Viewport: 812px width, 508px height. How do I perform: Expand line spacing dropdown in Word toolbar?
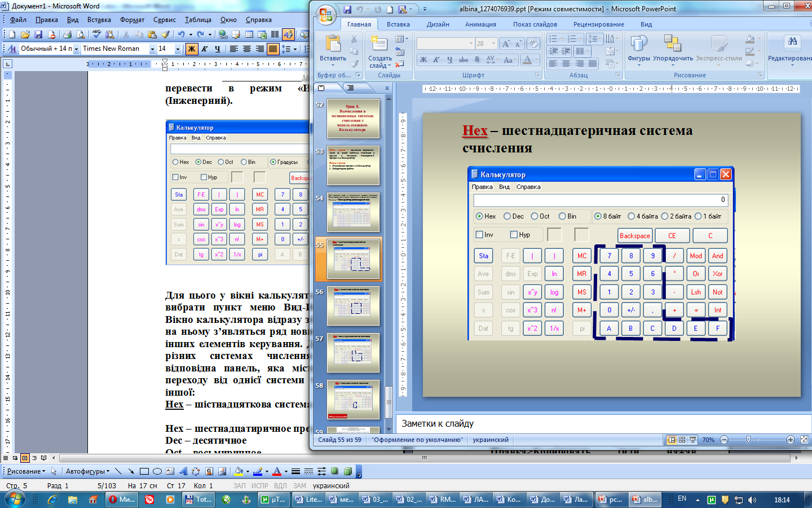[295, 49]
